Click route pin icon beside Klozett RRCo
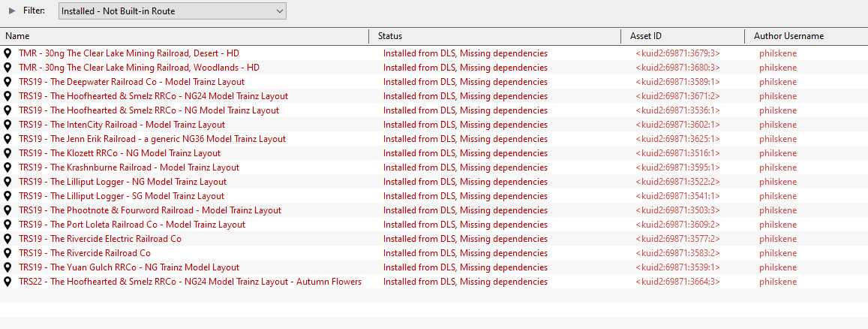 [x=8, y=153]
